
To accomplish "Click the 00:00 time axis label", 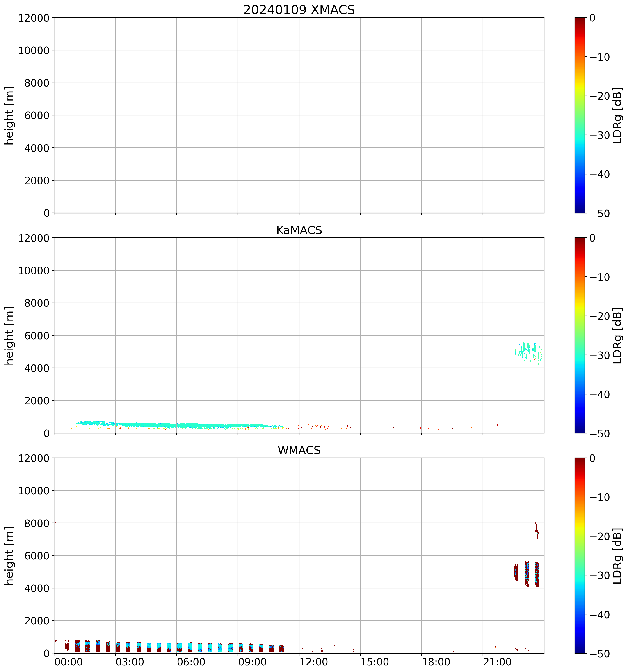I will pos(69,662).
